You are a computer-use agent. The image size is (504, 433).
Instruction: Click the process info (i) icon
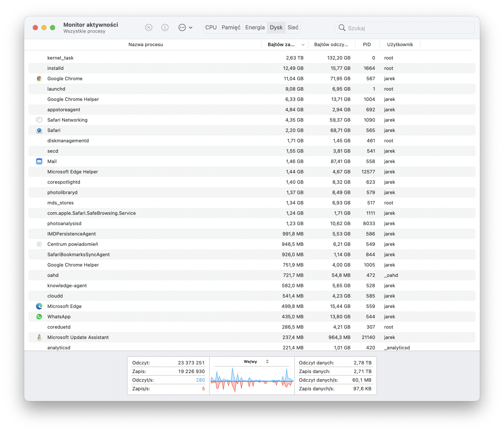click(165, 27)
